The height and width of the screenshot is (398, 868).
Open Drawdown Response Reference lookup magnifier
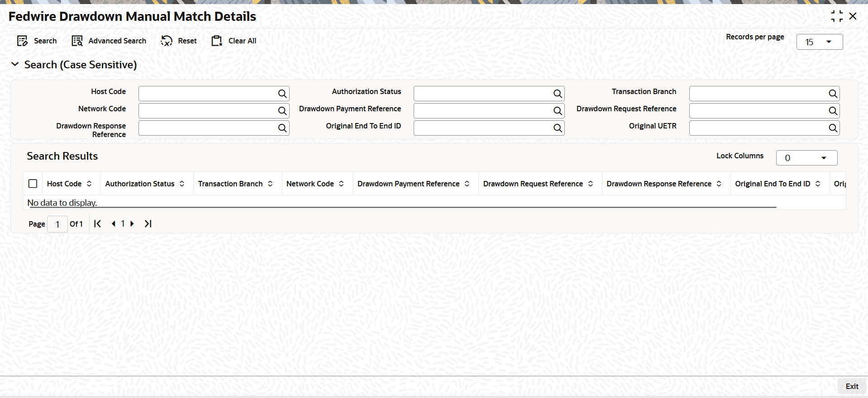(282, 128)
